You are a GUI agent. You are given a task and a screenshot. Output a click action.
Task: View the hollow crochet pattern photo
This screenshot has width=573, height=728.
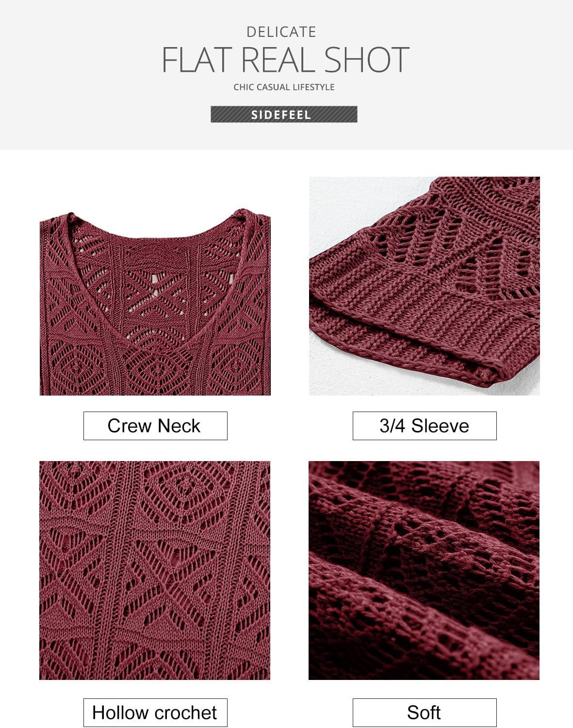pyautogui.click(x=155, y=570)
